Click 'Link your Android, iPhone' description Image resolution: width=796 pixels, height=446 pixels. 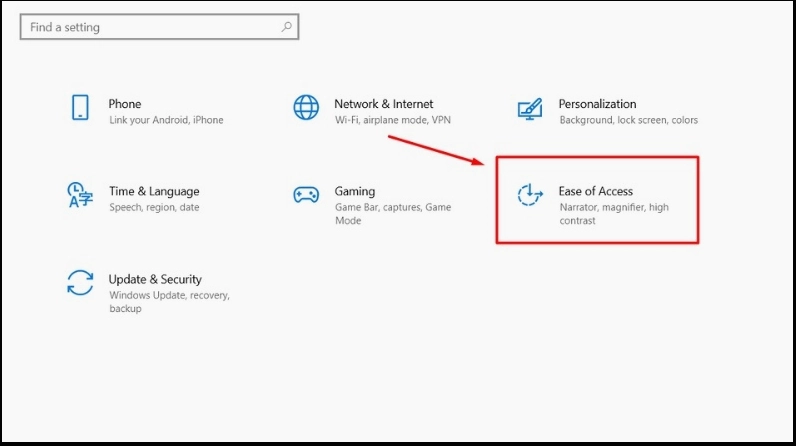click(166, 120)
